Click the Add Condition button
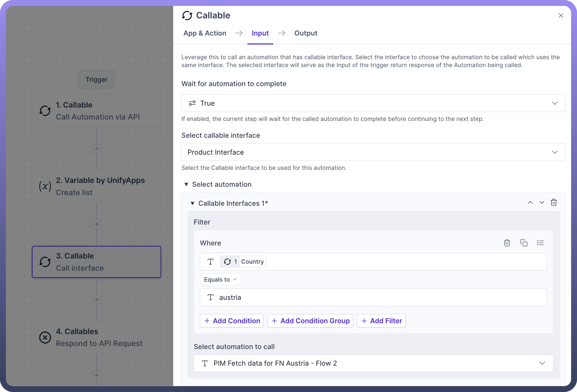The image size is (577, 392). tap(231, 321)
